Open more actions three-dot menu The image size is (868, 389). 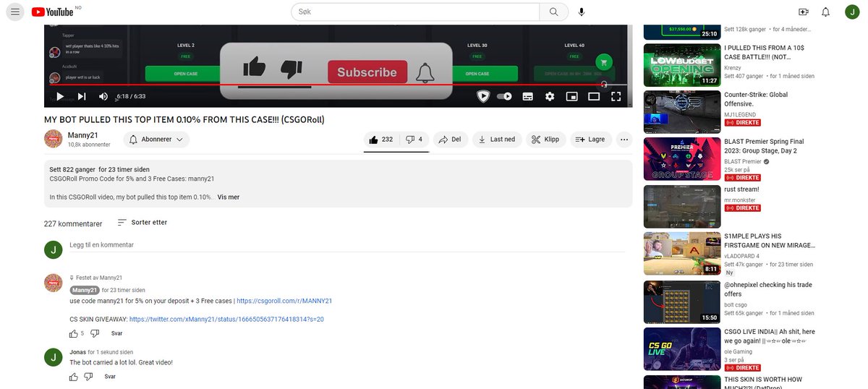point(624,140)
